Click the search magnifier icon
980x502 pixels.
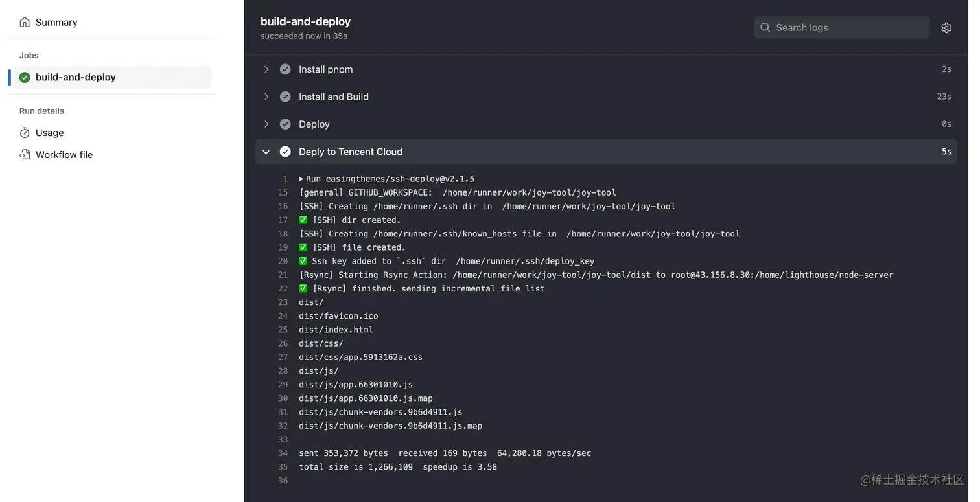click(765, 28)
